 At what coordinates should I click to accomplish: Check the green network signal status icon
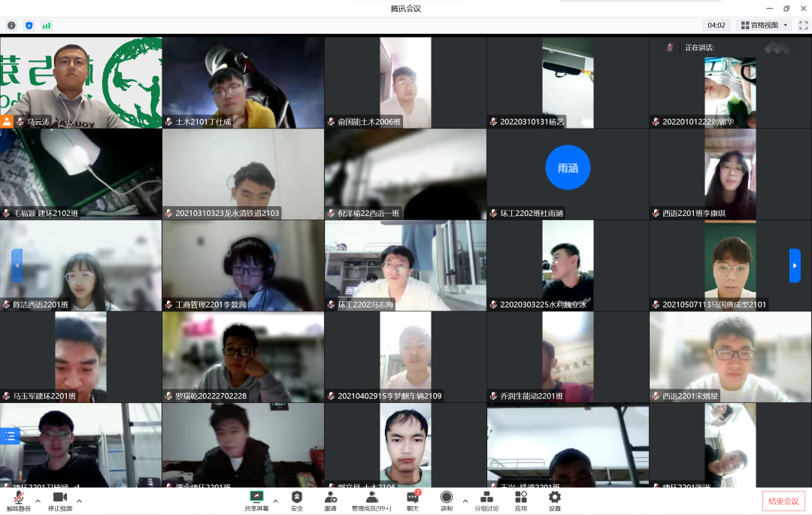pos(47,25)
